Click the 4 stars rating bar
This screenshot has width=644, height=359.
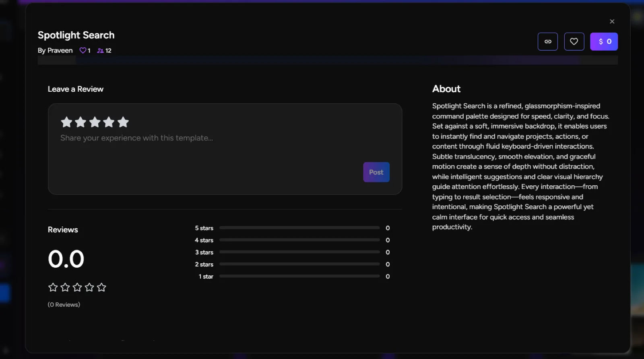click(299, 240)
